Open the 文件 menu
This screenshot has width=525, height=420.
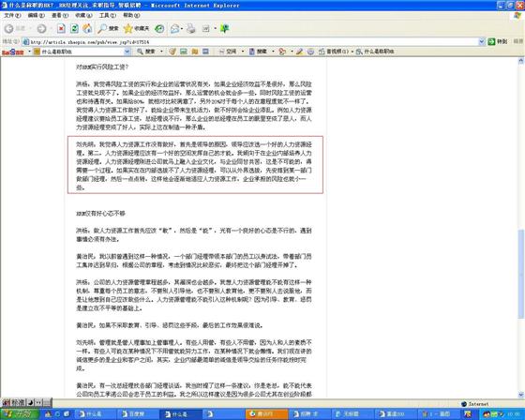(12, 15)
